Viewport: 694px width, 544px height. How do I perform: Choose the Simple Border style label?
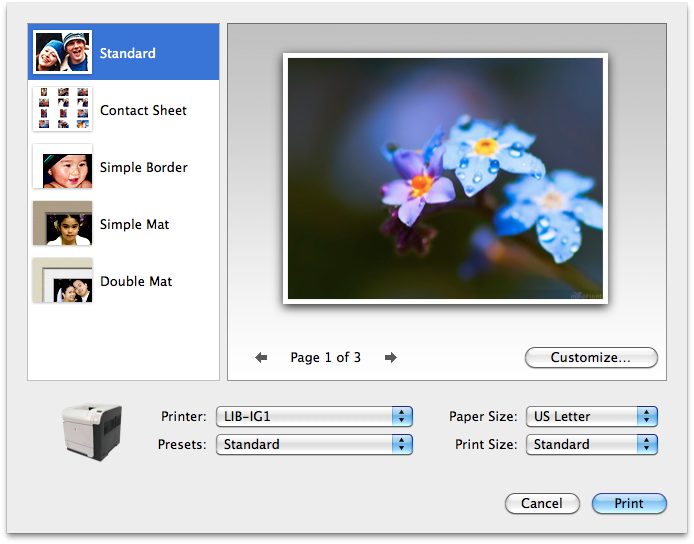pyautogui.click(x=144, y=167)
